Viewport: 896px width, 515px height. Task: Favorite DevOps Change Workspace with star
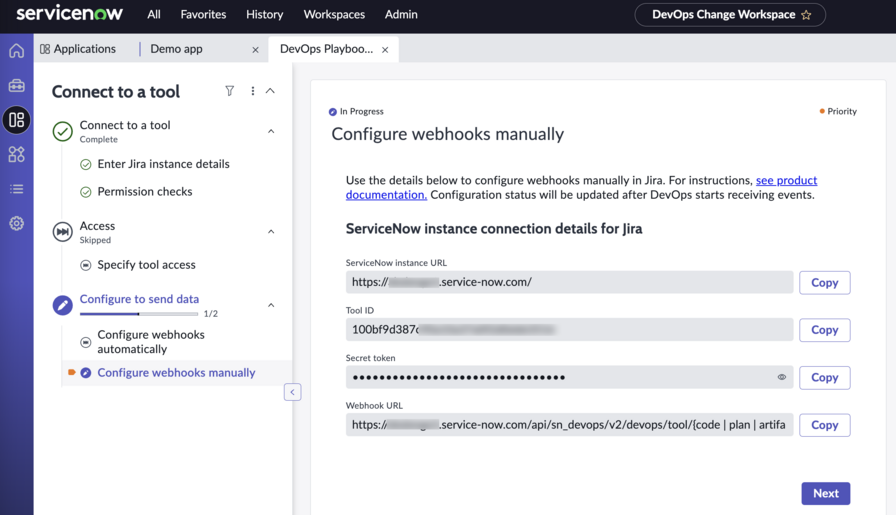806,15
